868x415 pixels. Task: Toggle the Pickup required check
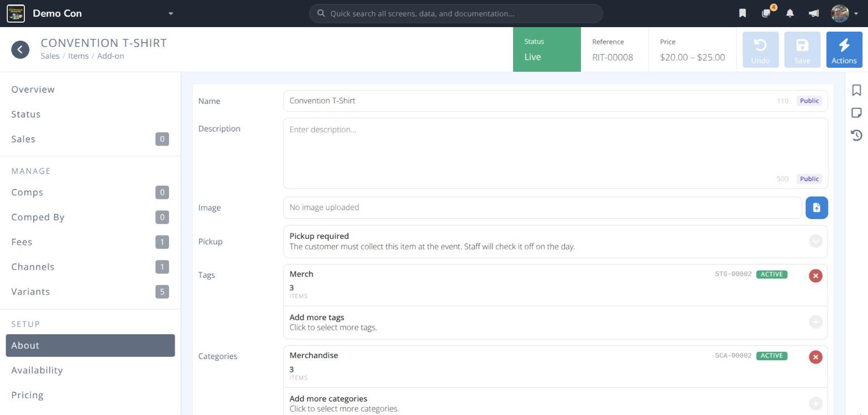(815, 242)
